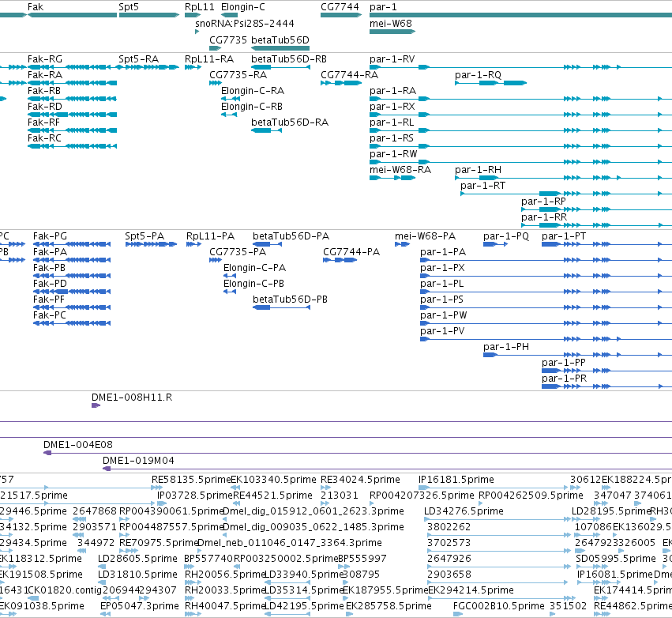The image size is (672, 618).
Task: Select protein par-1-PH
Action: (577, 355)
